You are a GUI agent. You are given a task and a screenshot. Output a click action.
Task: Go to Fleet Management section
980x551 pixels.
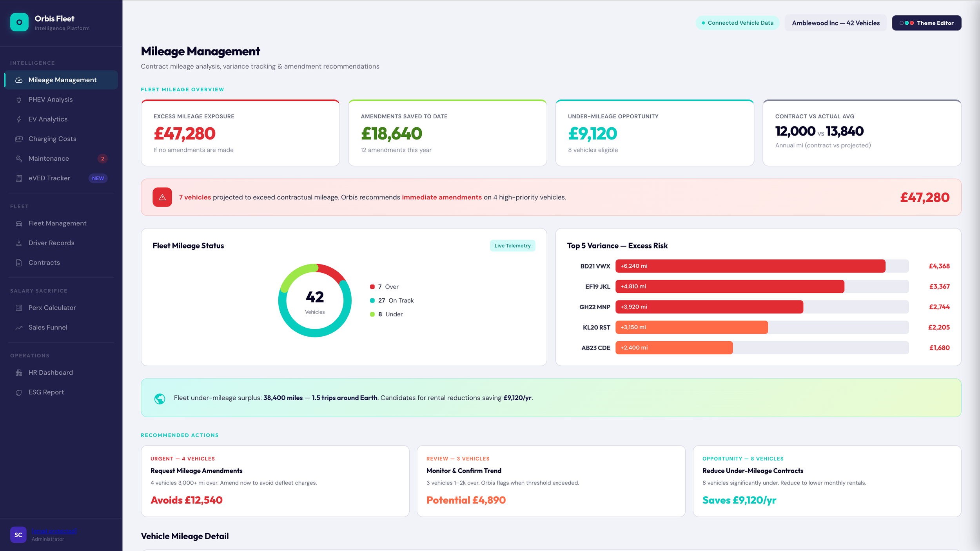click(57, 223)
